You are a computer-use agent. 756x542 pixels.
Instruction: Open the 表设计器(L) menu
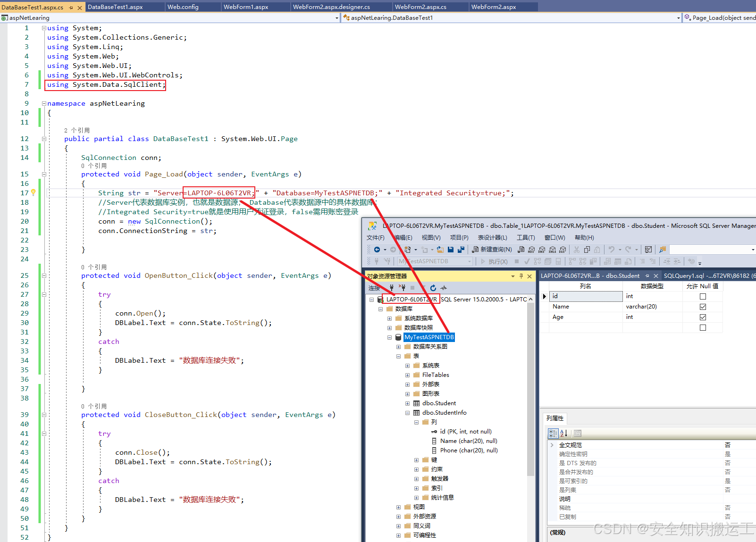(492, 238)
